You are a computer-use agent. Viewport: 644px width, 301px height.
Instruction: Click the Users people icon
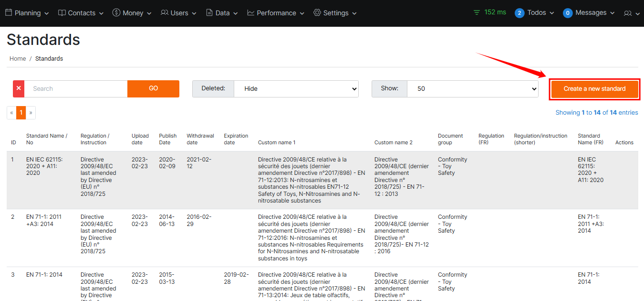165,13
